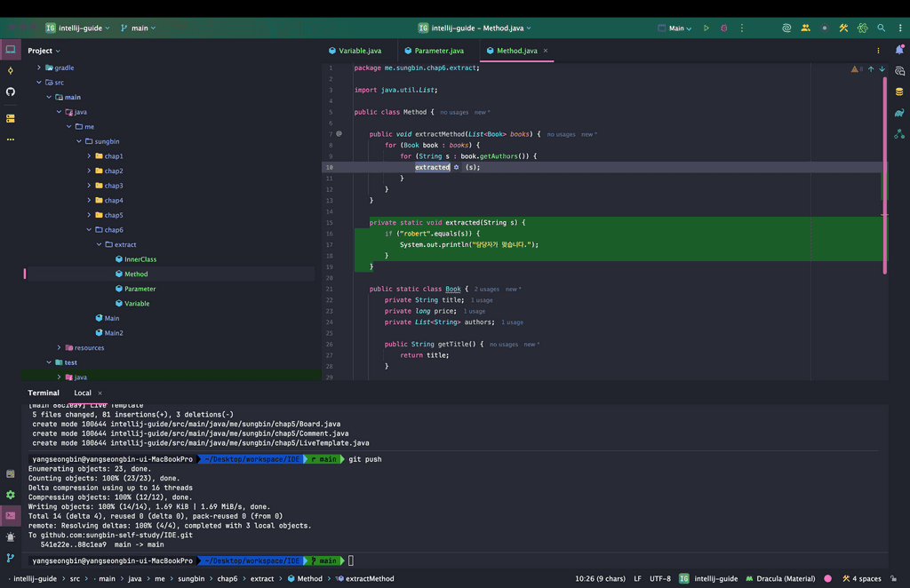Viewport: 910px width, 588px height.
Task: Start debugging with the bug icon
Action: coord(723,28)
